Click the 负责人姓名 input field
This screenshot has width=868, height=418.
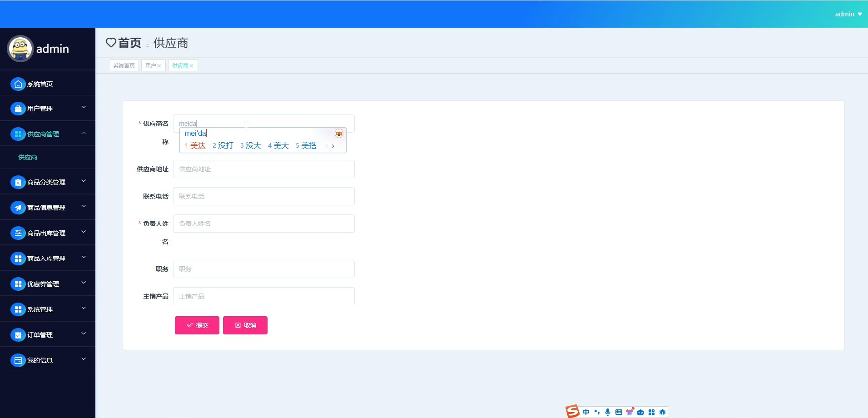tap(264, 224)
